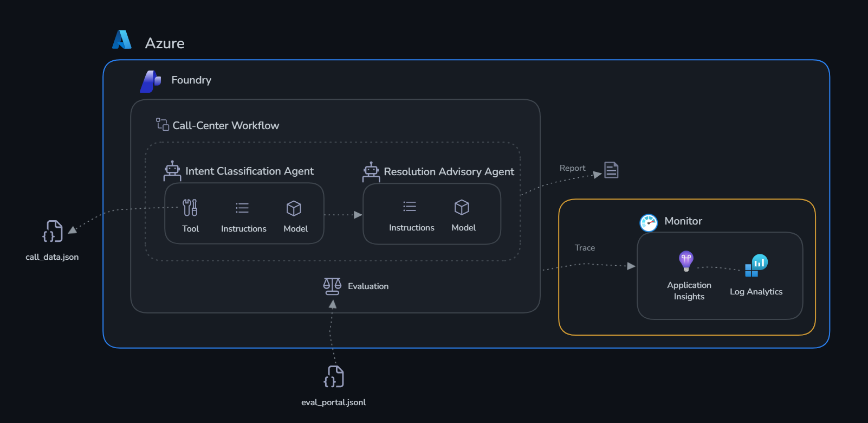Click the Foundry label
Screen dimensions: 868x423
pos(191,80)
